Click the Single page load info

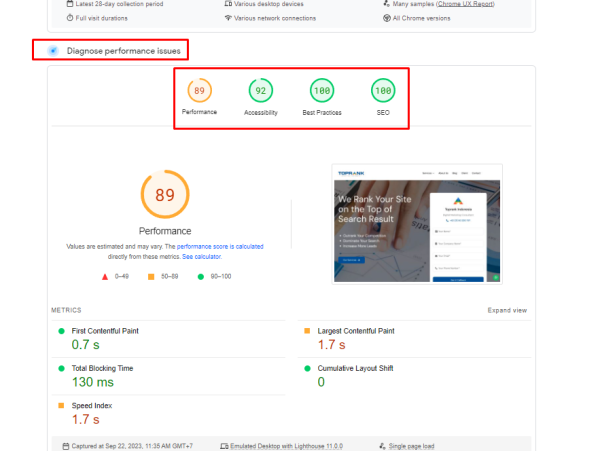(x=412, y=445)
